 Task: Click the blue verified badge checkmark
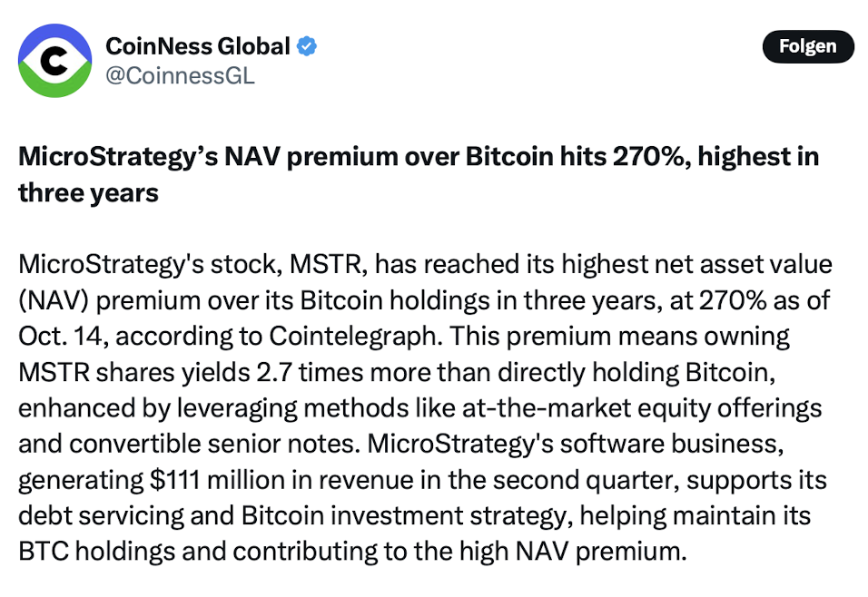coord(307,46)
